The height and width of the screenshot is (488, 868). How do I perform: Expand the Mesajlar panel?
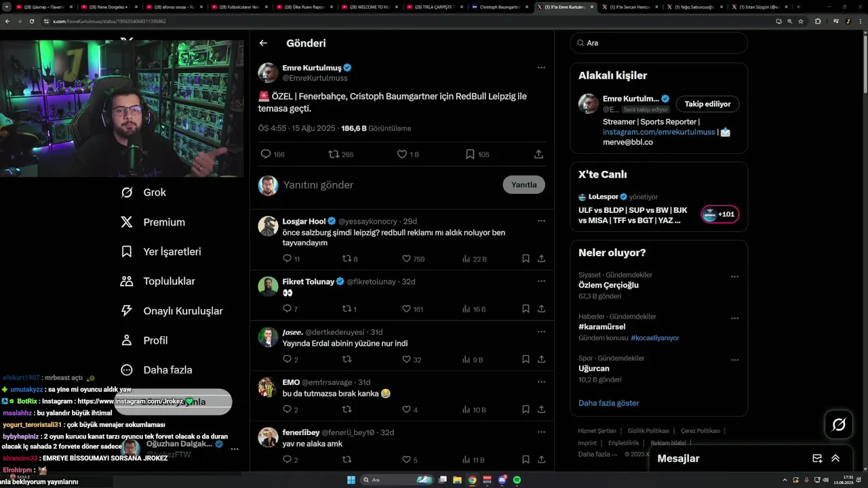[835, 458]
